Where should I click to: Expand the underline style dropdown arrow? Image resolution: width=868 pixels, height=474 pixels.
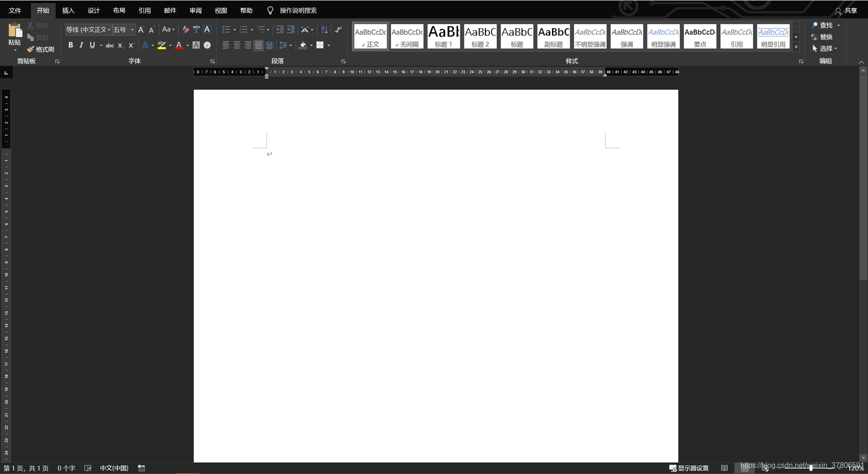pyautogui.click(x=101, y=46)
